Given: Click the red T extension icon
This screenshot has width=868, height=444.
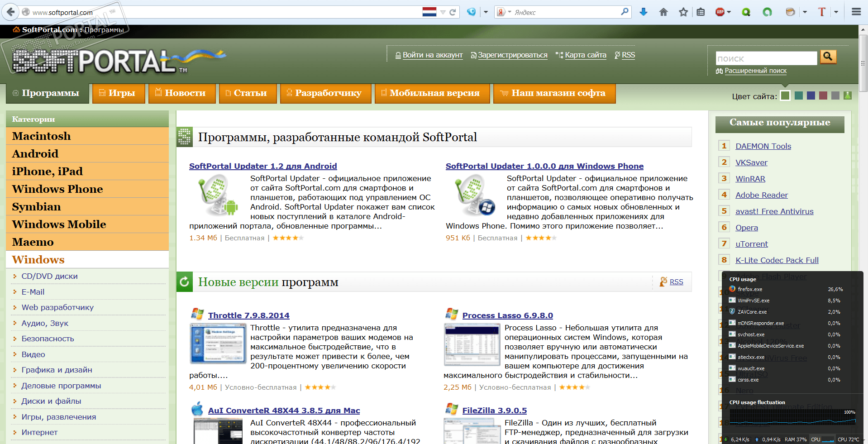Looking at the screenshot, I should tap(822, 12).
